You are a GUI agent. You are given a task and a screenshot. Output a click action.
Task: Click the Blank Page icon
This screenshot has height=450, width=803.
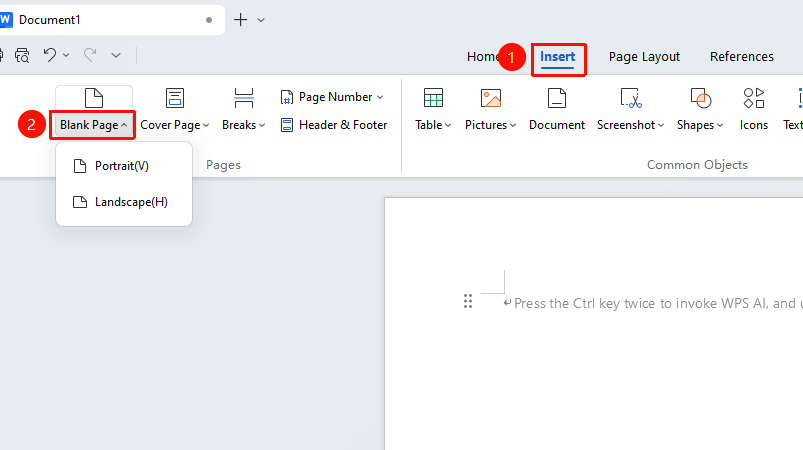point(94,98)
